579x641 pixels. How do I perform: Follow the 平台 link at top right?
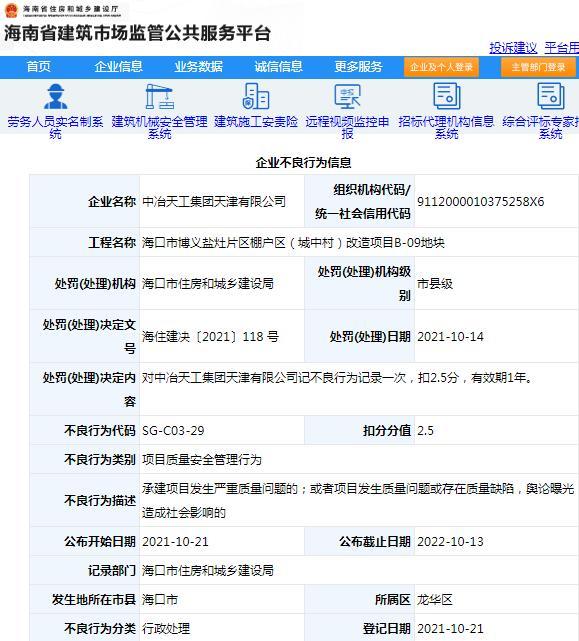562,48
